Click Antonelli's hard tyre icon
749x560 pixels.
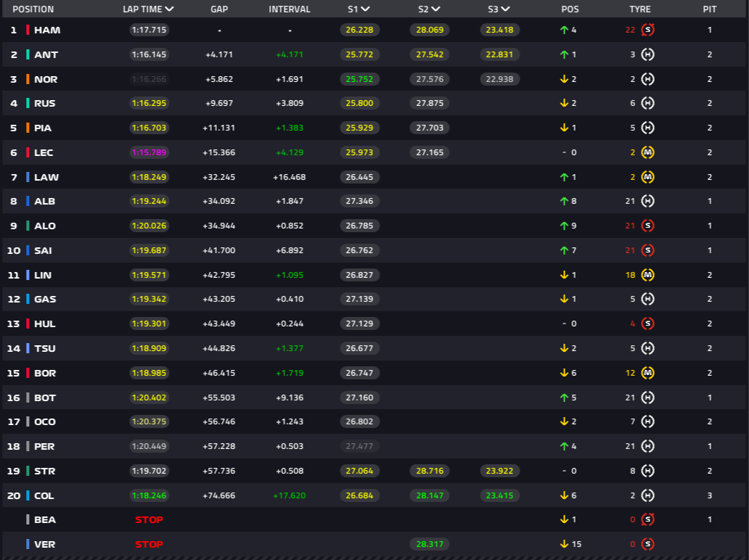click(x=647, y=54)
